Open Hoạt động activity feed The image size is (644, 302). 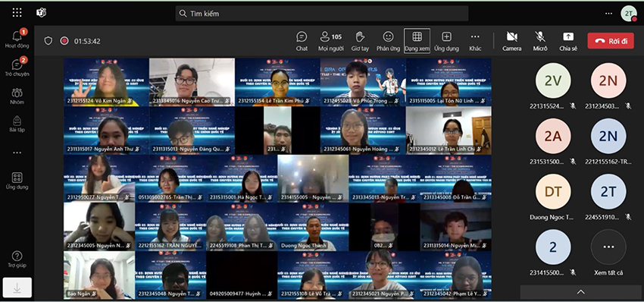(17, 39)
